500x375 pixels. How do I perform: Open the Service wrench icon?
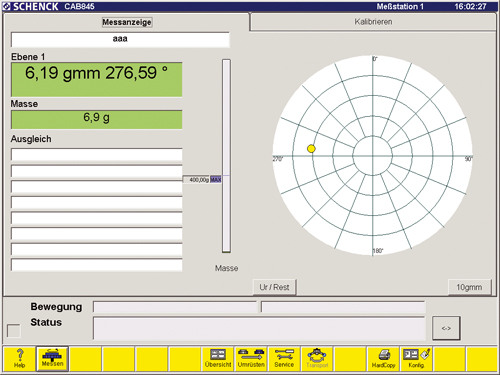284,359
